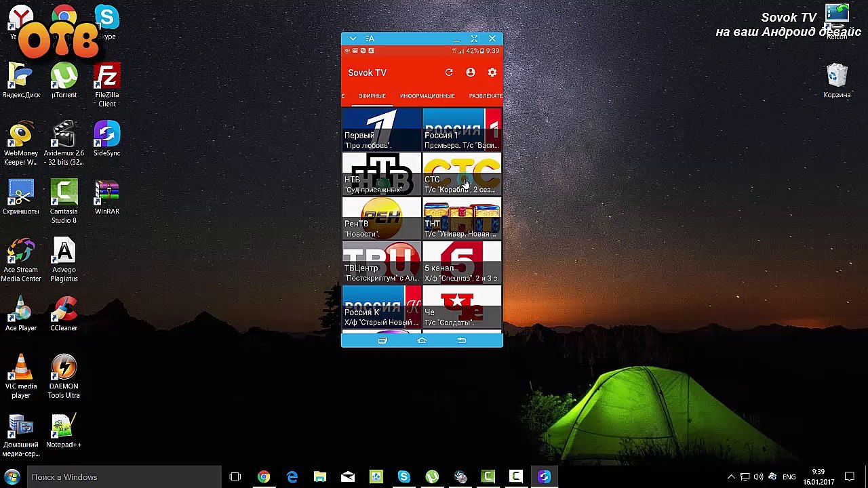Screen dimensions: 868x488
Task: Expand the SideSync window dropdown chevron
Action: [x=353, y=39]
